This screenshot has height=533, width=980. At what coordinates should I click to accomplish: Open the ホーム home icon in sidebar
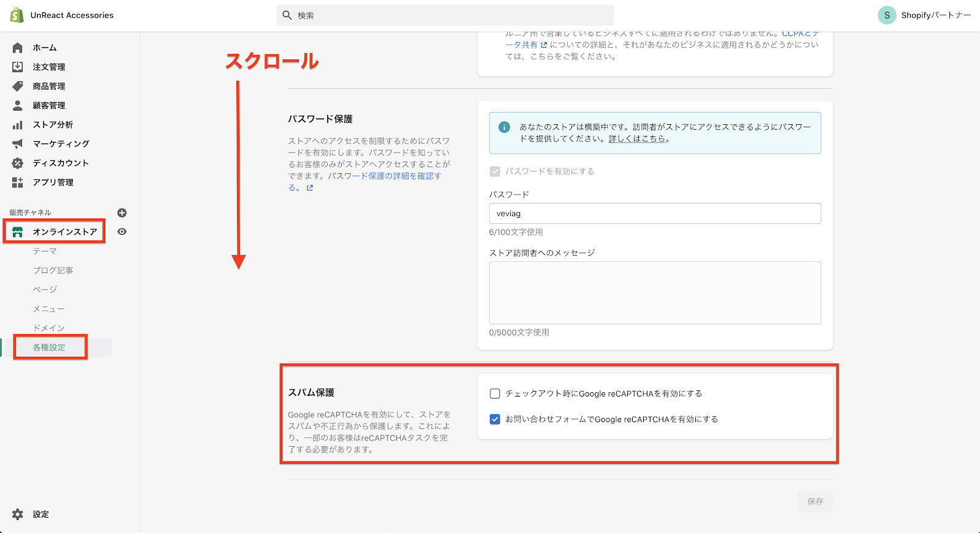pos(18,48)
